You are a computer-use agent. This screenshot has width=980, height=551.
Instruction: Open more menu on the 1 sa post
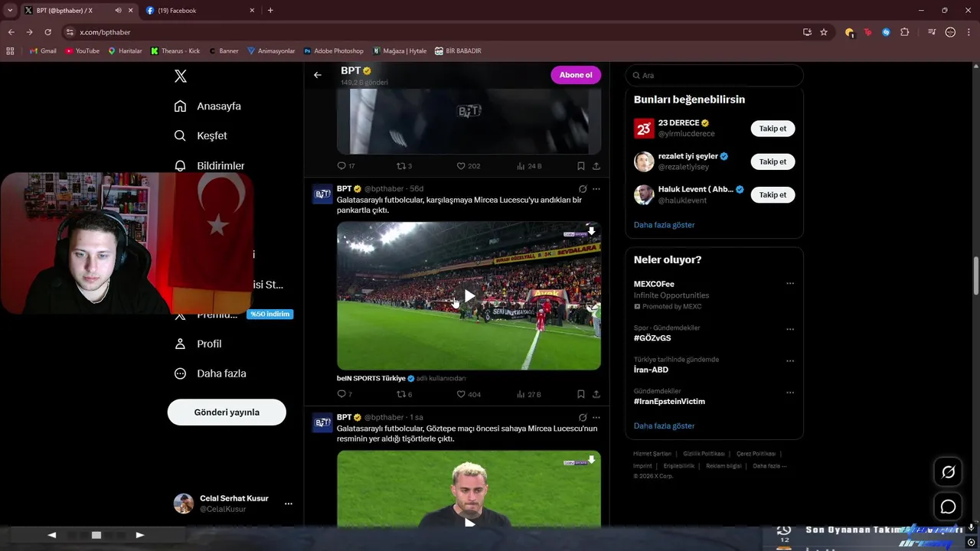coord(596,418)
